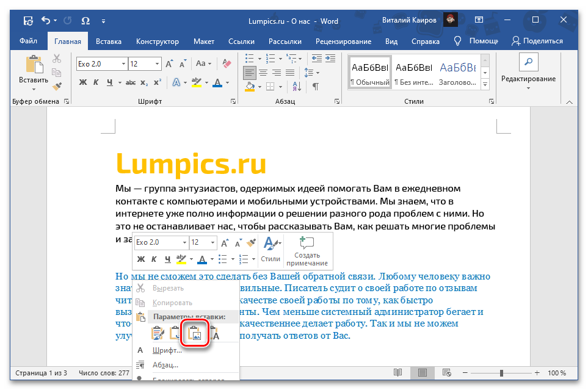
Task: Choose Keep Source Formatting paste option
Action: (158, 333)
